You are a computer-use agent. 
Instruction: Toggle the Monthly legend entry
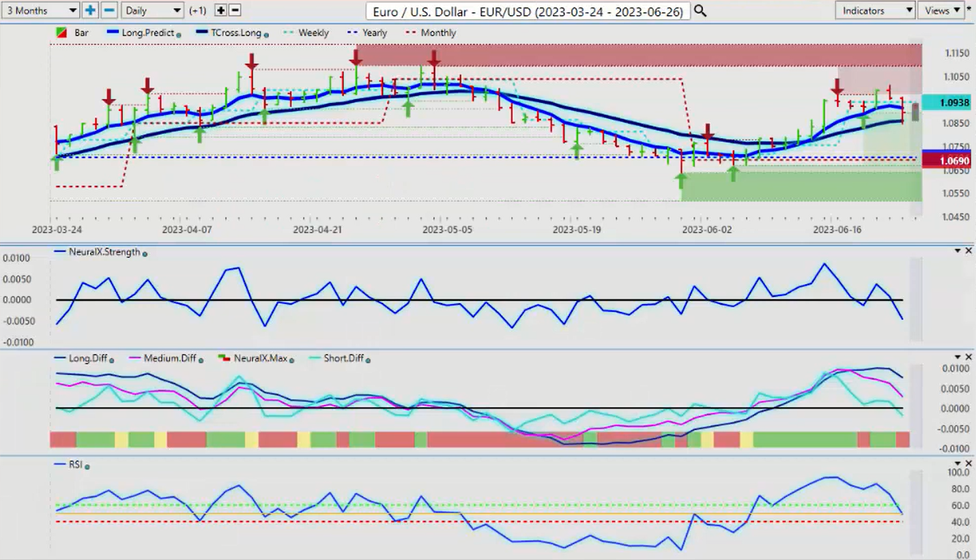pyautogui.click(x=431, y=33)
